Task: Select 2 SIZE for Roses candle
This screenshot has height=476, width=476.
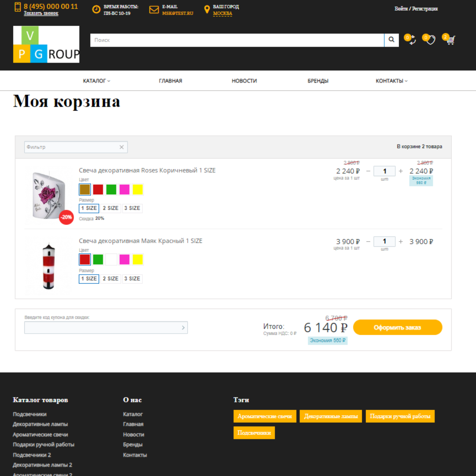Action: 110,208
